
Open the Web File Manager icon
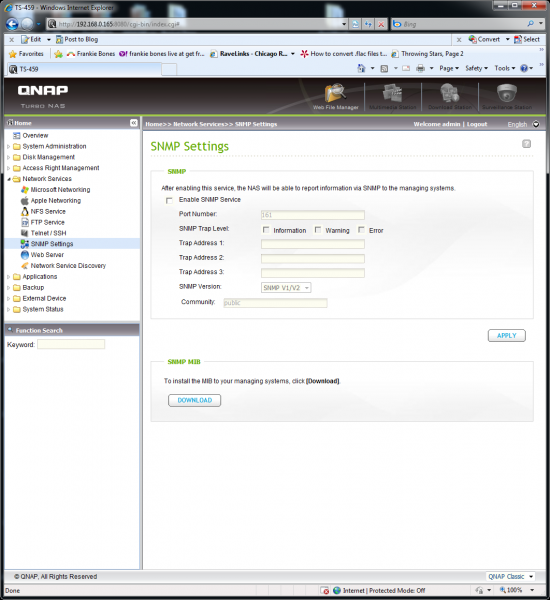point(335,97)
